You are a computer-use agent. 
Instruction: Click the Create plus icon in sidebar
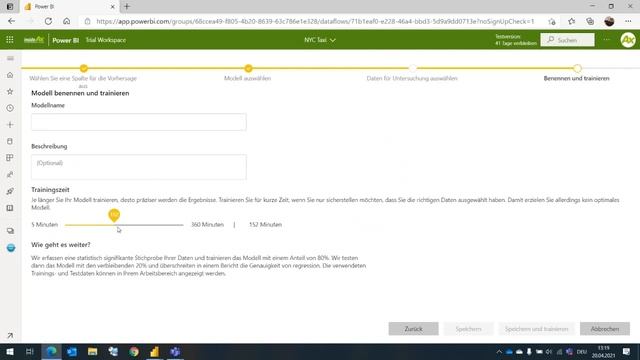click(10, 124)
